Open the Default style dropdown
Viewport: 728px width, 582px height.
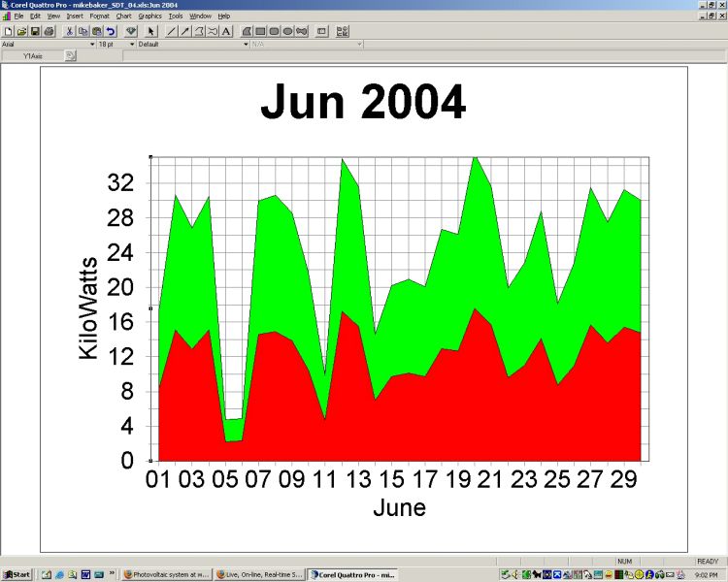(246, 45)
